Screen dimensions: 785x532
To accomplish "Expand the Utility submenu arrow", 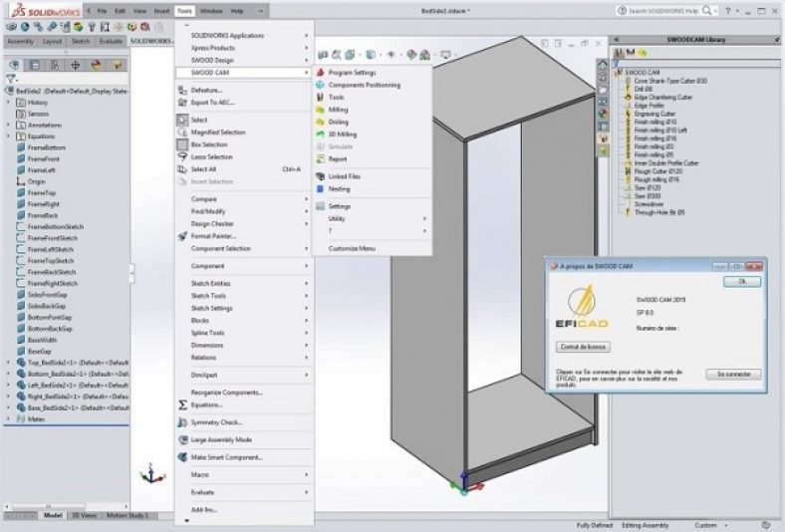I will point(424,219).
